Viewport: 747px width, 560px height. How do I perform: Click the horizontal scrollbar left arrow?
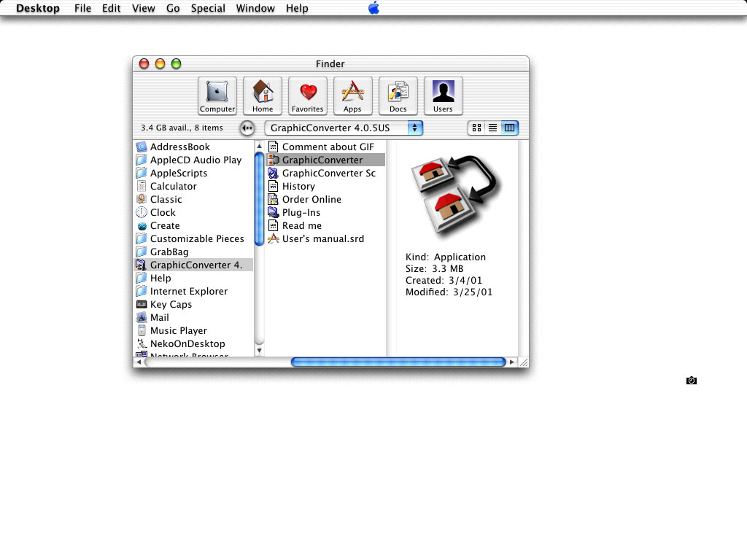(x=139, y=362)
